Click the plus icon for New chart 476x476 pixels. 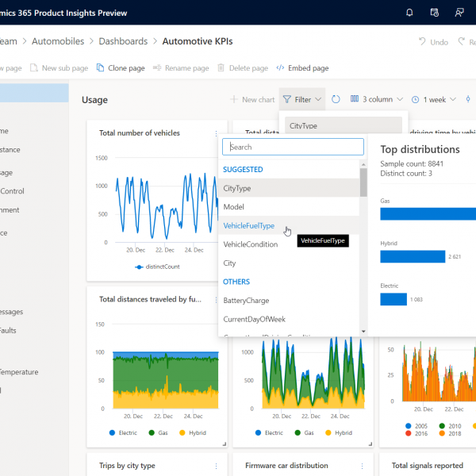coord(234,99)
